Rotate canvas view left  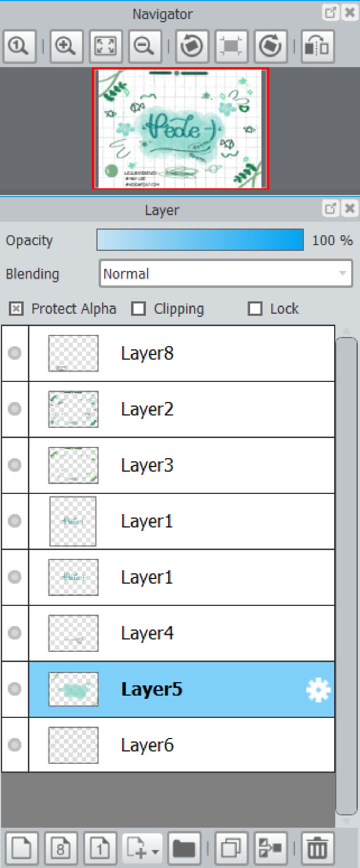[192, 46]
